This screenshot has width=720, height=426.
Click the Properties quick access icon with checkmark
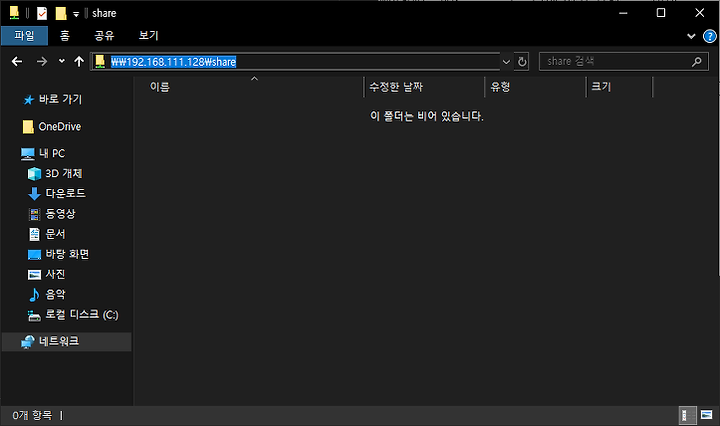[42, 13]
